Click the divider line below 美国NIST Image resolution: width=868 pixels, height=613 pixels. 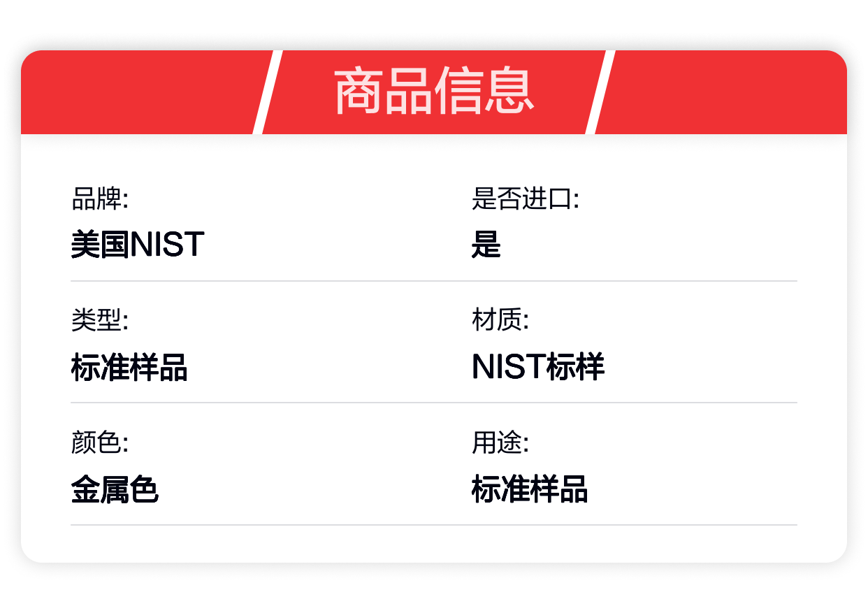coord(433,281)
